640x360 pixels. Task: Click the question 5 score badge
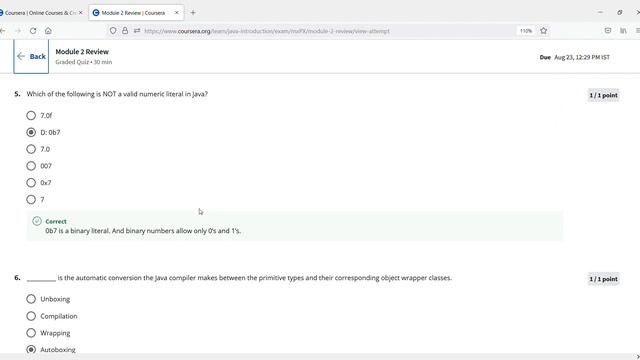pos(603,95)
